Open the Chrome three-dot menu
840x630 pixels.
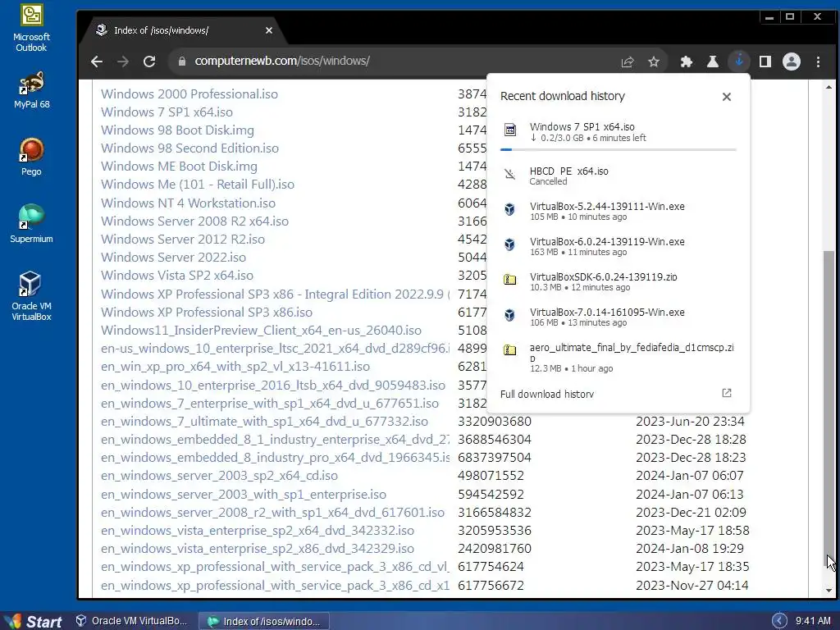[818, 62]
